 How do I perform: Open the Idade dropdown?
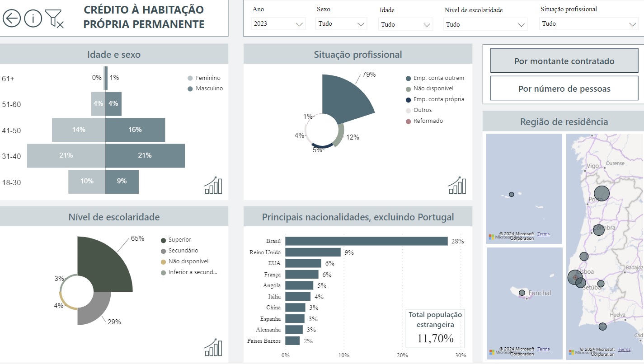click(405, 24)
